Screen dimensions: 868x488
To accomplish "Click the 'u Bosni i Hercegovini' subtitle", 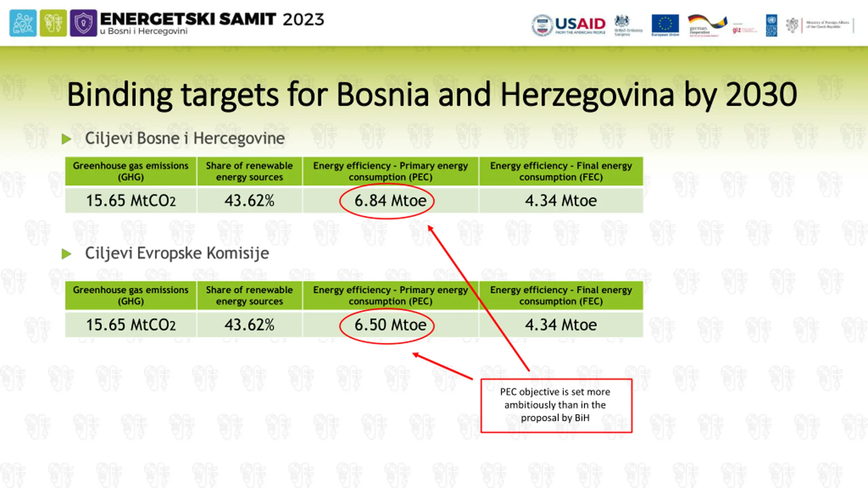I will pyautogui.click(x=144, y=31).
